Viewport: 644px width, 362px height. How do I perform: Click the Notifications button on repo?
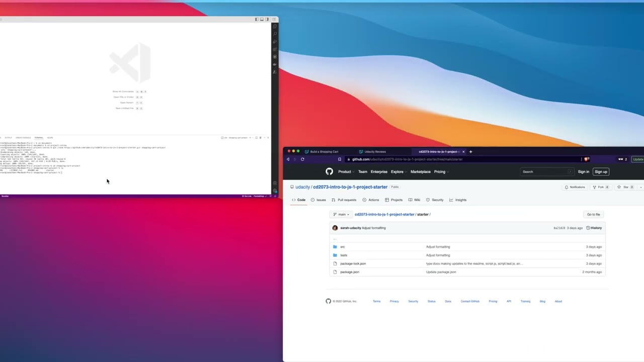click(x=575, y=187)
